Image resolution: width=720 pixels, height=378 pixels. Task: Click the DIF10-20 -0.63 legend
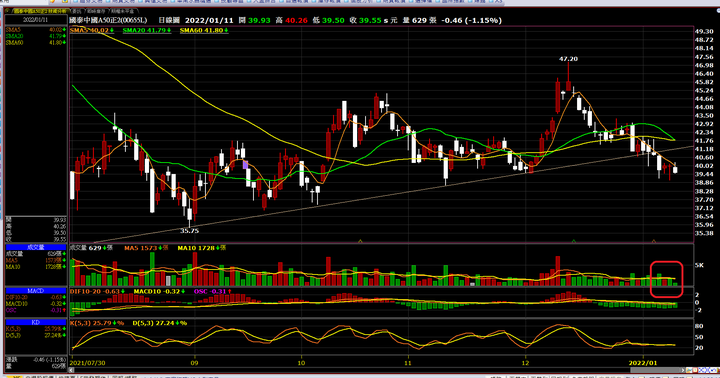pyautogui.click(x=97, y=291)
